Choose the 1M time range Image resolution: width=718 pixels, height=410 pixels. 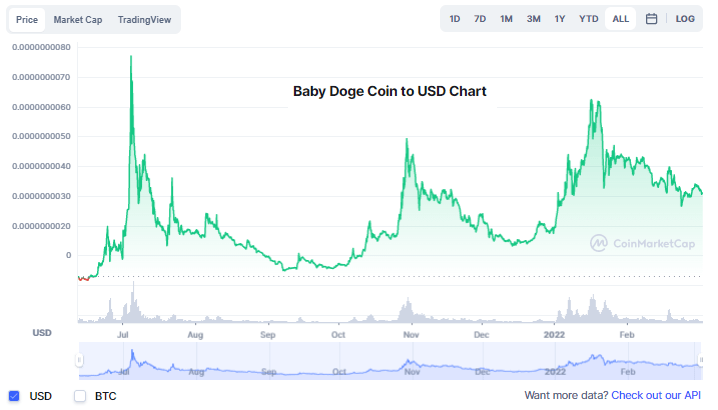507,19
